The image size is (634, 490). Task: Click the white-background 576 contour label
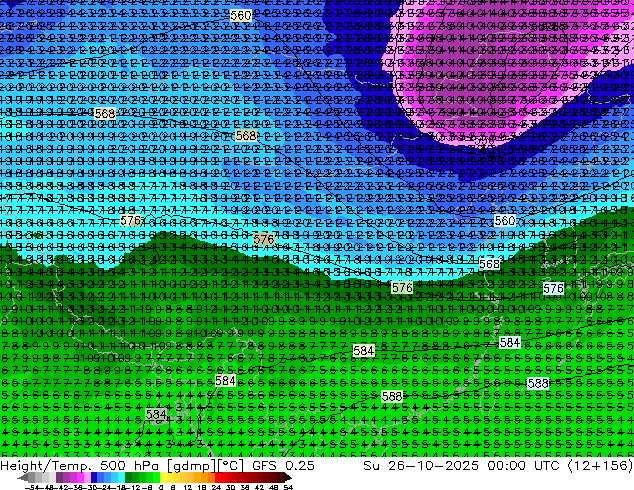[x=554, y=288]
